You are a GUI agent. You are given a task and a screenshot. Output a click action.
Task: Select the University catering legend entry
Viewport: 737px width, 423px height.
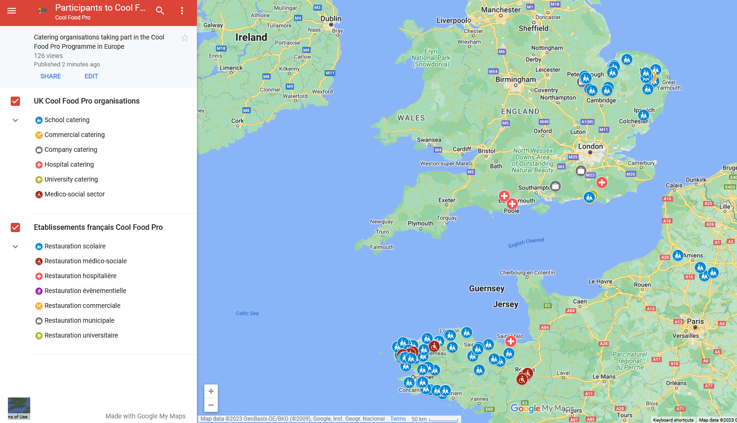66,180
